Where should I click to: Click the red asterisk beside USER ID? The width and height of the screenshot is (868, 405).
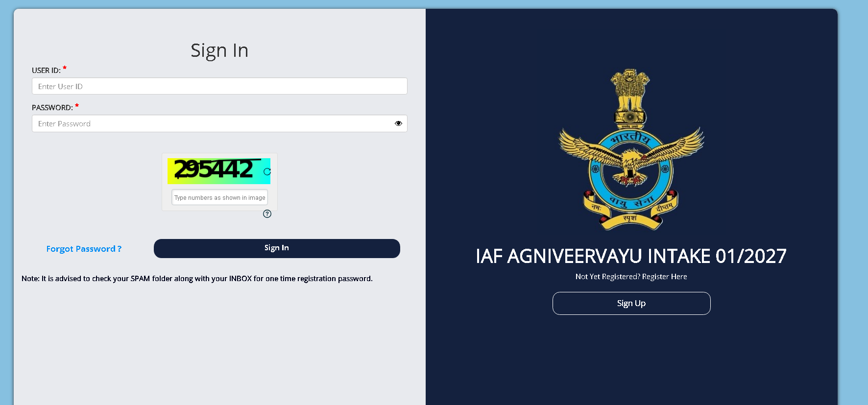[x=65, y=68]
